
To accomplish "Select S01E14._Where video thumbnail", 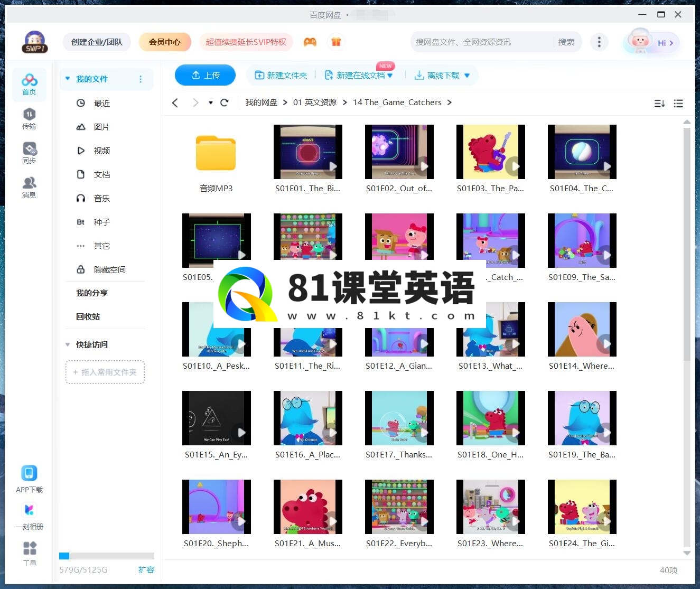I will 582,330.
